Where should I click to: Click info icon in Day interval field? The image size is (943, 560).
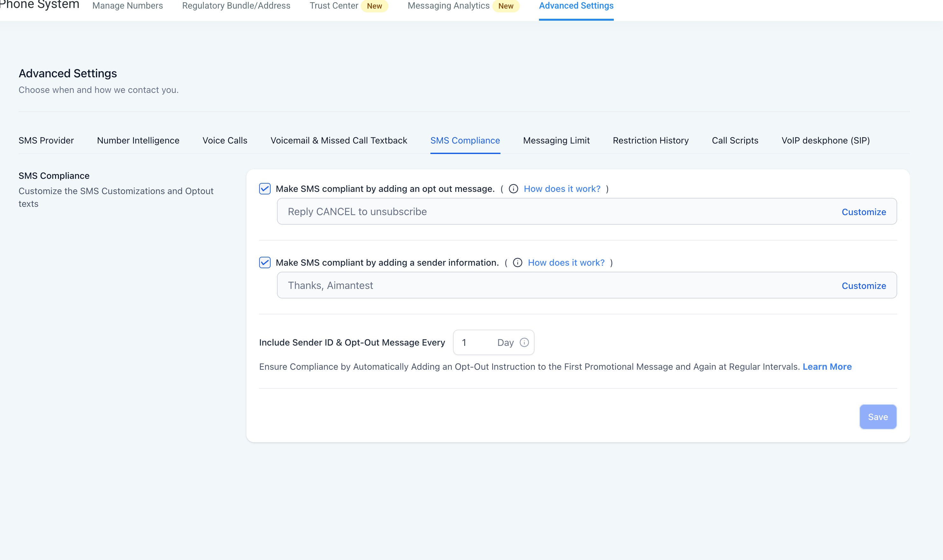(x=524, y=342)
